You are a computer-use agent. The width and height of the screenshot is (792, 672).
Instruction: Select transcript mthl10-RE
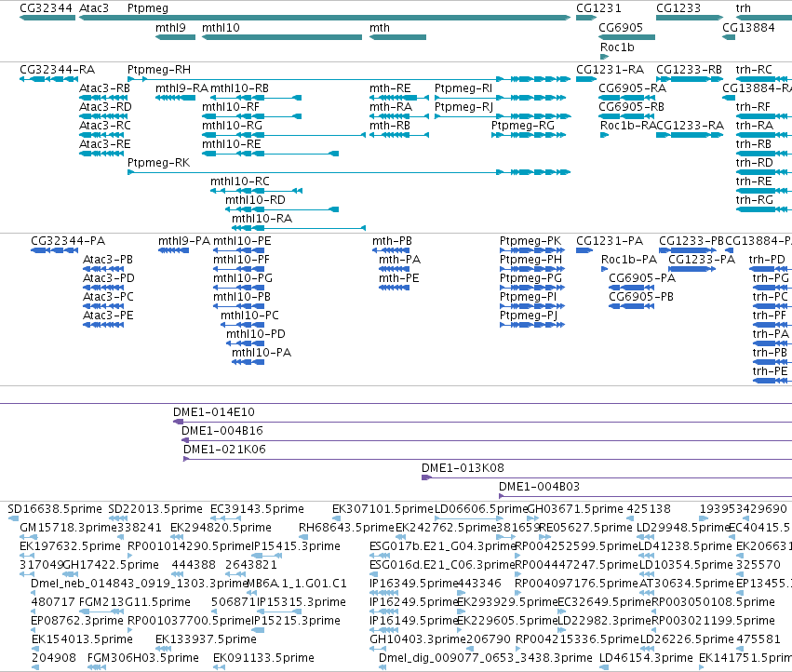coord(232,144)
